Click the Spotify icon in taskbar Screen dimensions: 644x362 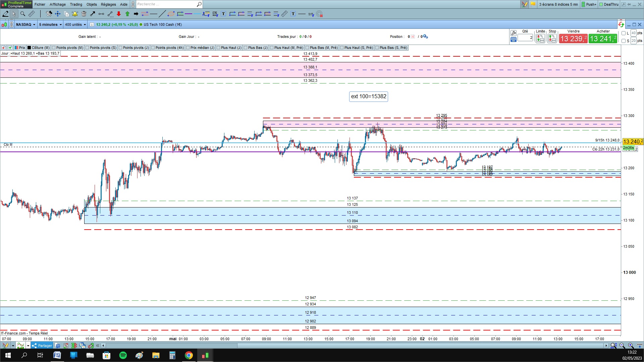tap(123, 355)
